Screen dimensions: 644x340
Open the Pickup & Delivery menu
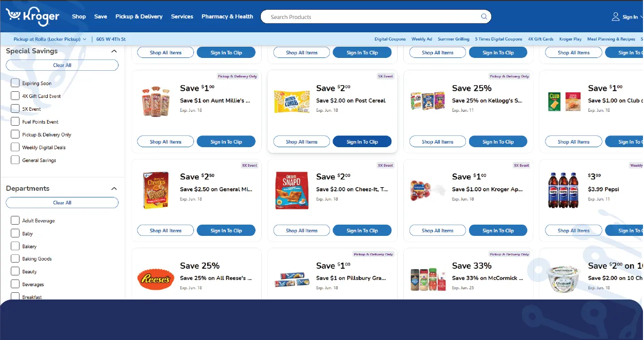[139, 16]
